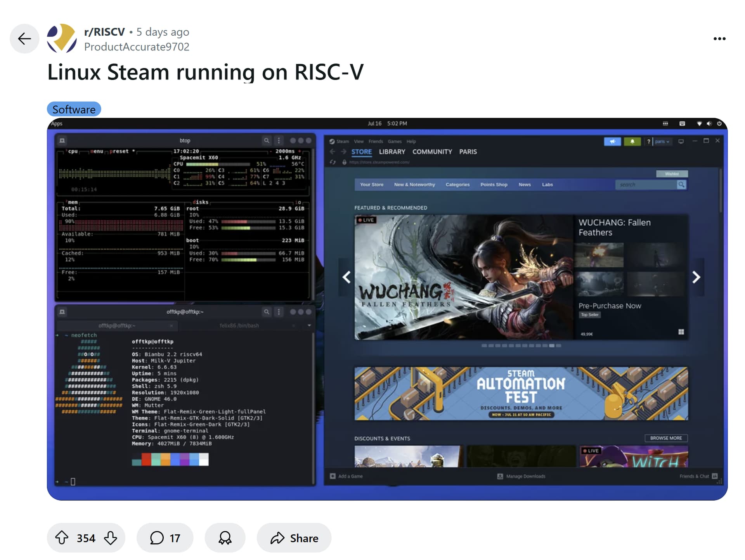Click Steam's Big Picture monitor icon

[681, 142]
